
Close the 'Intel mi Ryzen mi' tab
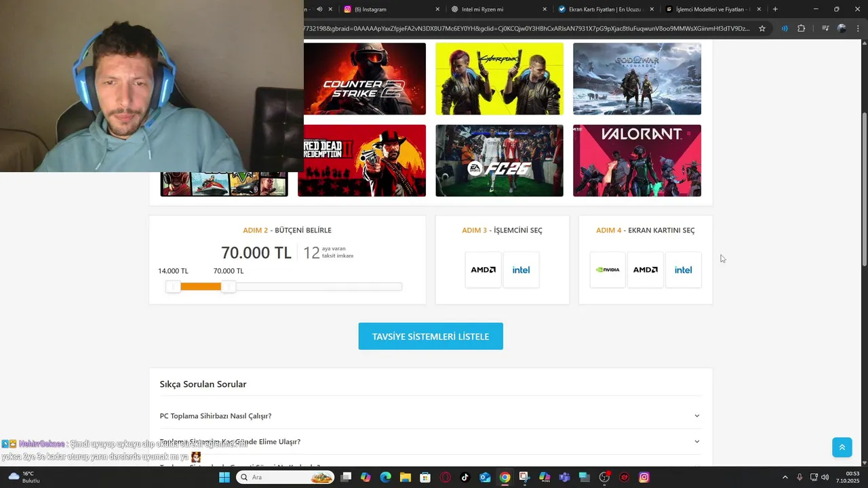click(545, 9)
